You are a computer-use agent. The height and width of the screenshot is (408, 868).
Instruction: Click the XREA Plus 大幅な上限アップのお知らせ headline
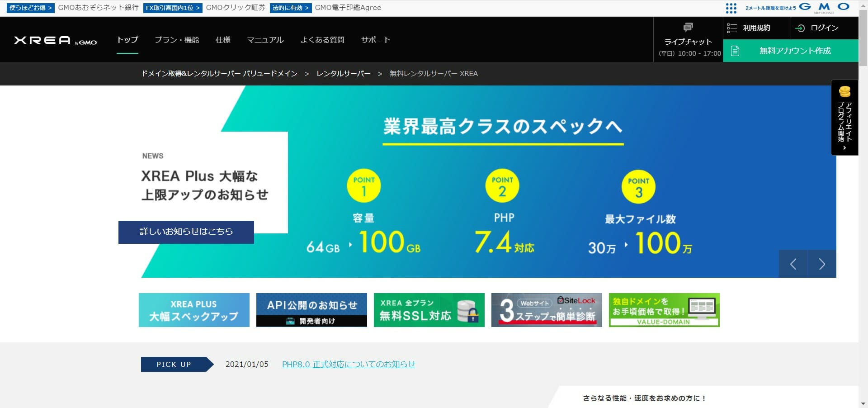coord(205,185)
